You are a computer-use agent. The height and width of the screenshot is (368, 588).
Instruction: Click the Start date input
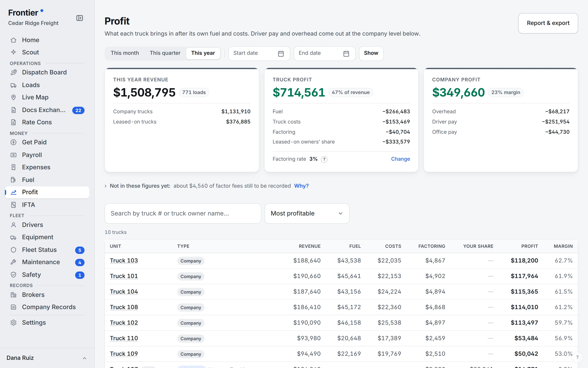pos(259,53)
